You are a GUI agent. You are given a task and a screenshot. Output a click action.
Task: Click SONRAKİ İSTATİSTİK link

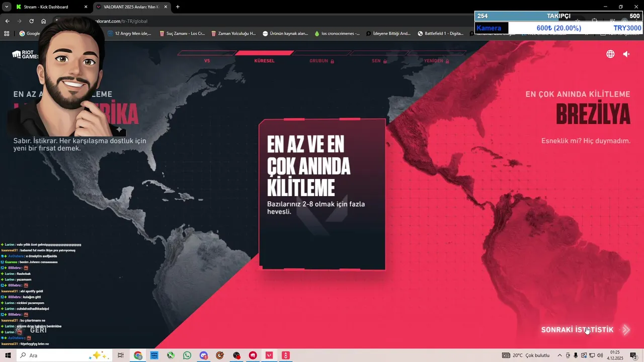pyautogui.click(x=577, y=330)
